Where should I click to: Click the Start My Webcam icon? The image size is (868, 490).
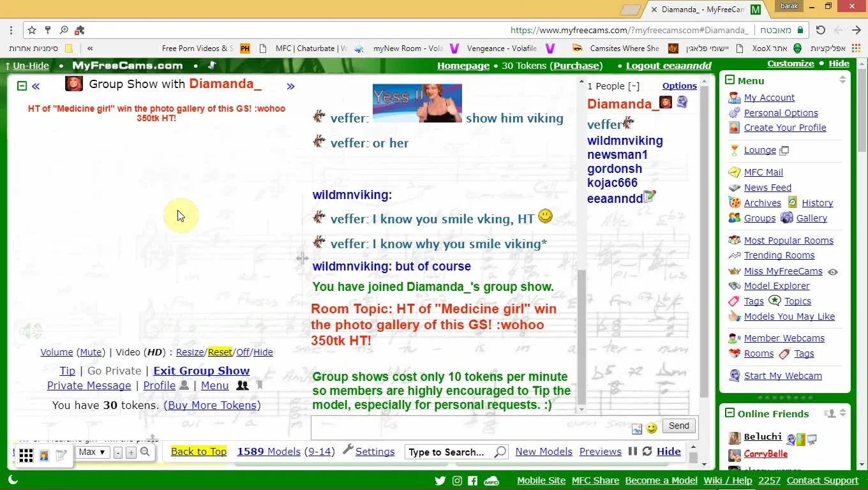pyautogui.click(x=734, y=376)
